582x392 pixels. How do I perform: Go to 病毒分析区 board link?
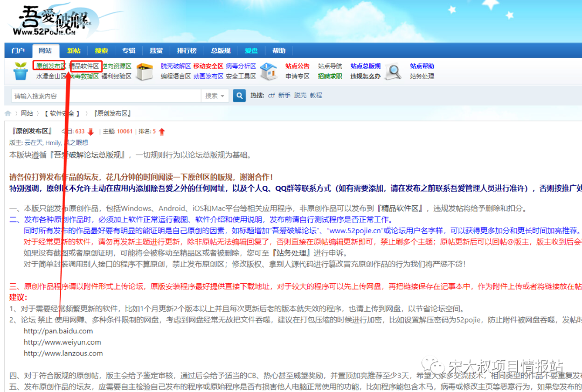coord(241,66)
